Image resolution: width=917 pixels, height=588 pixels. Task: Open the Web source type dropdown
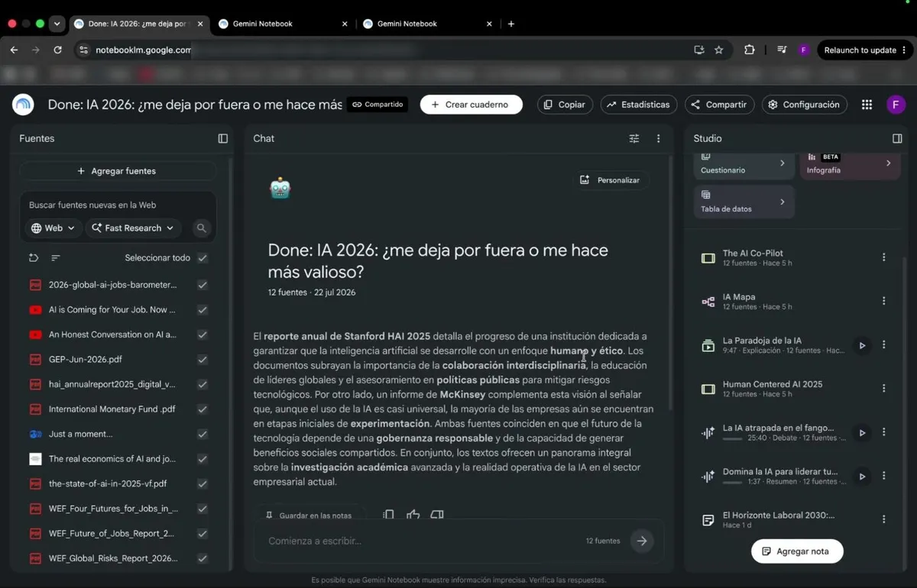coord(53,228)
